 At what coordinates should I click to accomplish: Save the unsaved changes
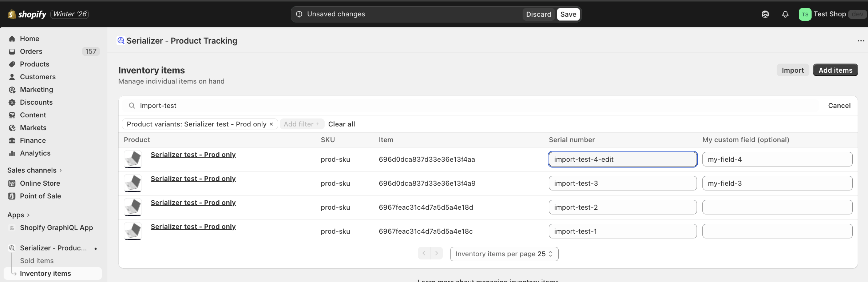point(568,14)
